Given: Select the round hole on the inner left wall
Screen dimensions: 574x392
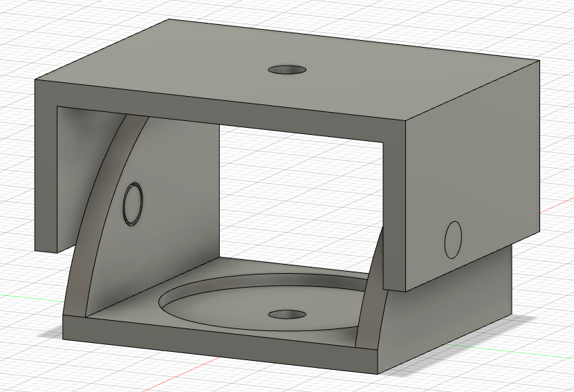Looking at the screenshot, I should [x=133, y=203].
